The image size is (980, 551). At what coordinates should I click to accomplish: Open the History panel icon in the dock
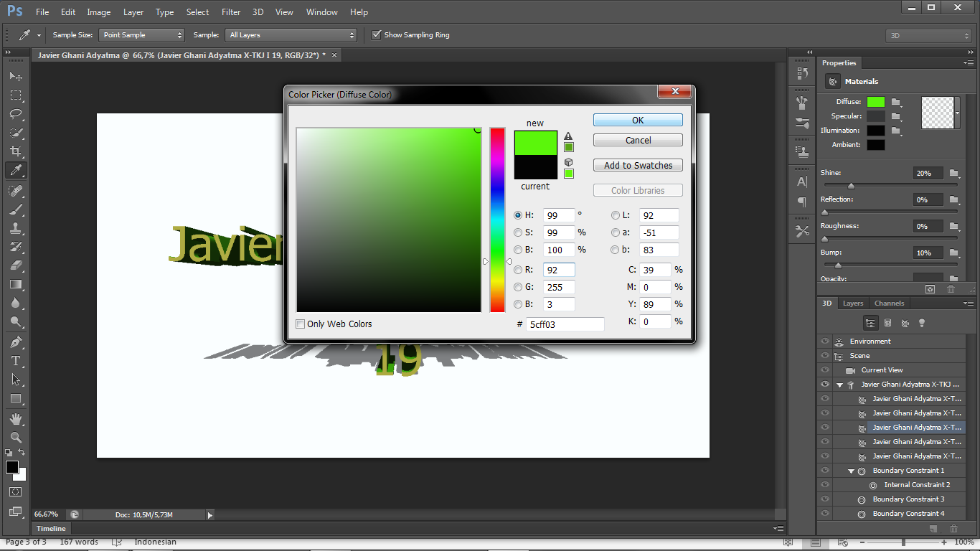click(x=802, y=73)
